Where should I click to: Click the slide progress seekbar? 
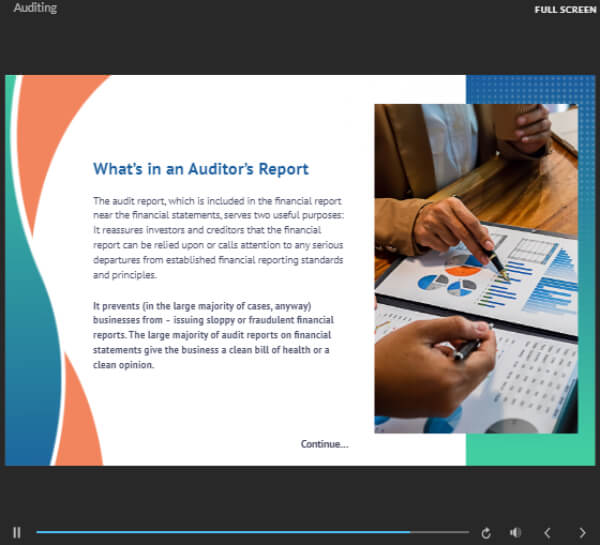coord(253,532)
